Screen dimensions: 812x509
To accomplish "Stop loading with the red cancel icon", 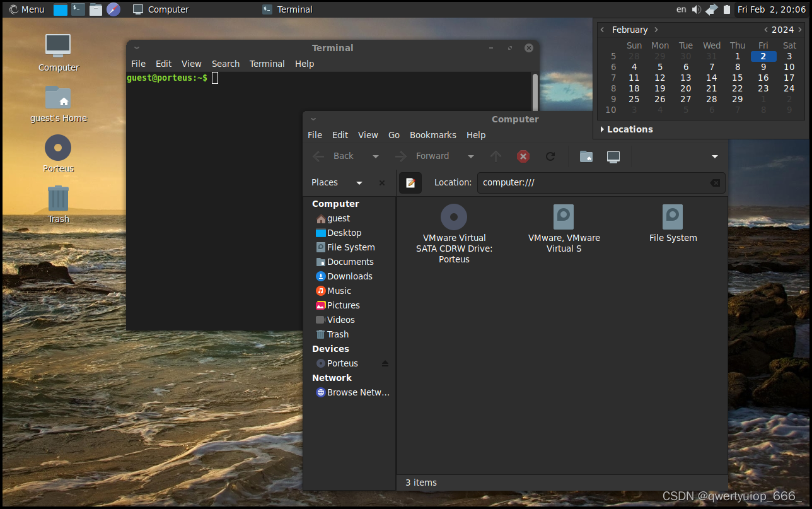I will 523,156.
